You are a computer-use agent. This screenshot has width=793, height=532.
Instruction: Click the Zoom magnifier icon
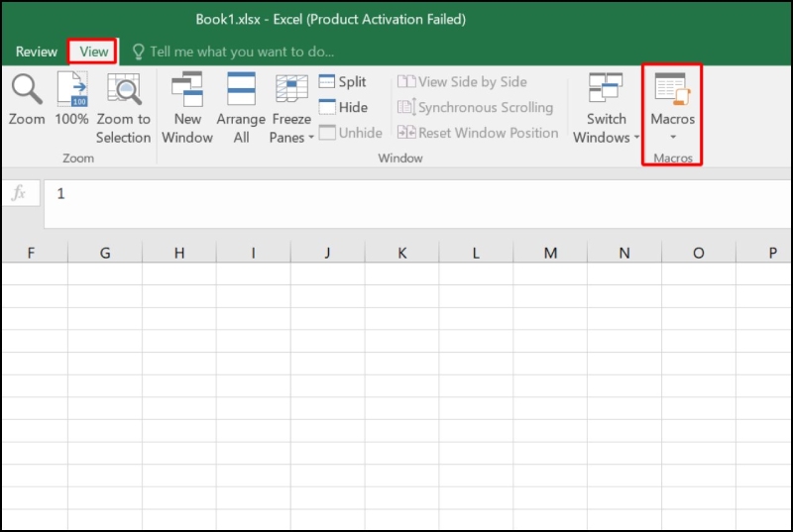coord(27,90)
